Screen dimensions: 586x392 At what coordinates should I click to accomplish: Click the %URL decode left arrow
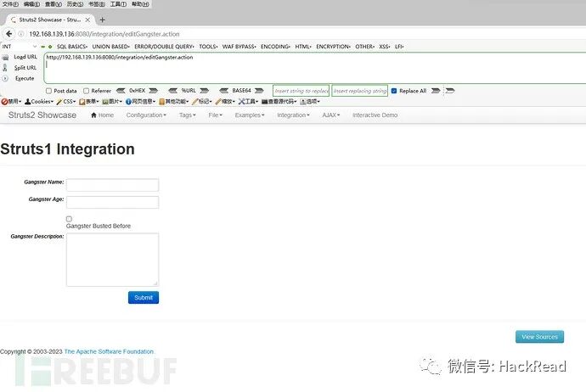[172, 91]
